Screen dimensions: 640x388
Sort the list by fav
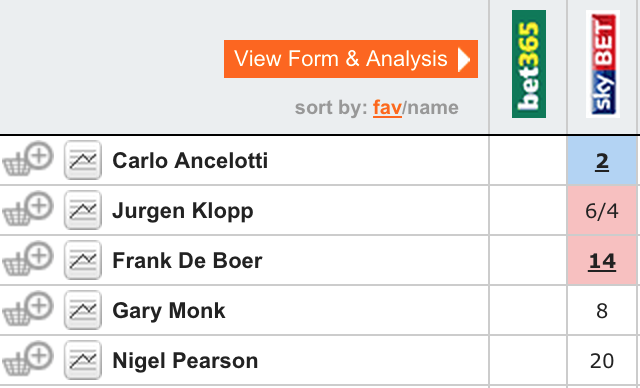coord(387,108)
